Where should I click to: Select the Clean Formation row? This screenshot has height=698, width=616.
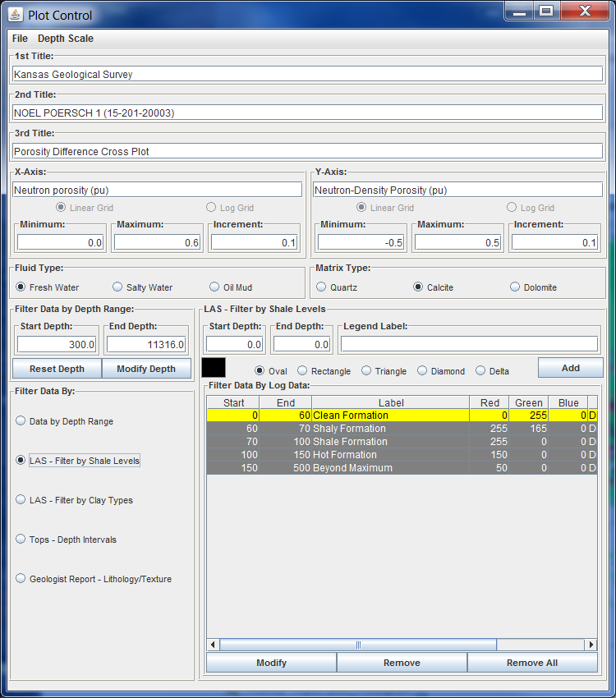point(402,416)
